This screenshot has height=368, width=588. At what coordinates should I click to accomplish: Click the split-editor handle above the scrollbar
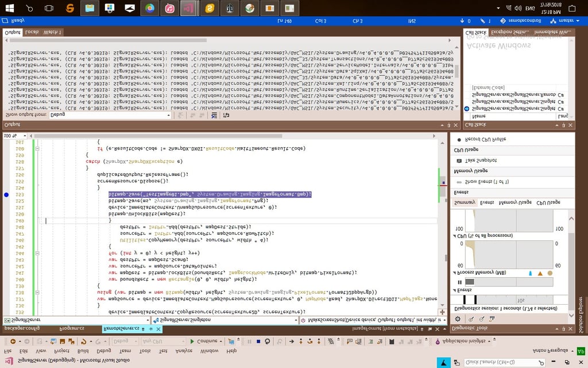coord(442,312)
